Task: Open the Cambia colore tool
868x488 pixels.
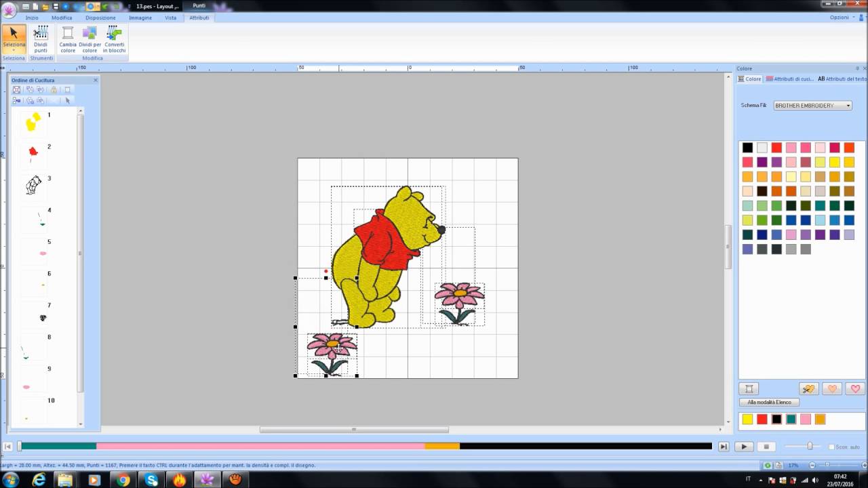Action: (68, 39)
